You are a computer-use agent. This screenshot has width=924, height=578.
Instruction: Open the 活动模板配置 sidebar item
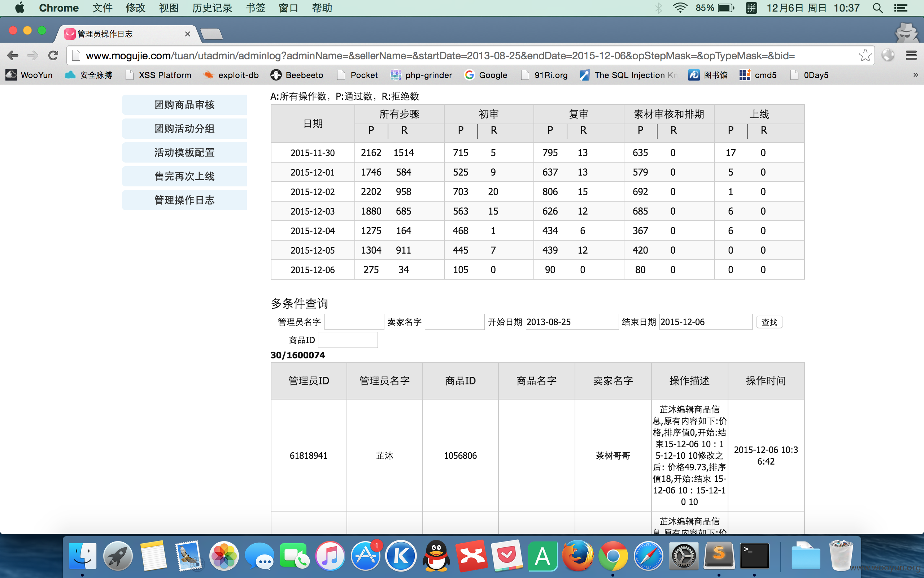(x=184, y=152)
